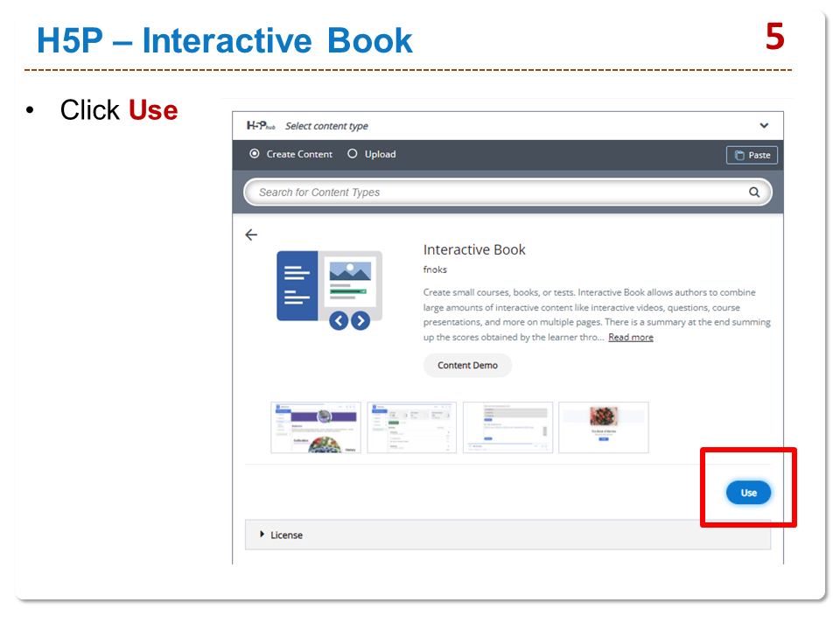Click the Interactive Book title text
This screenshot has width=840, height=630.
tap(474, 249)
